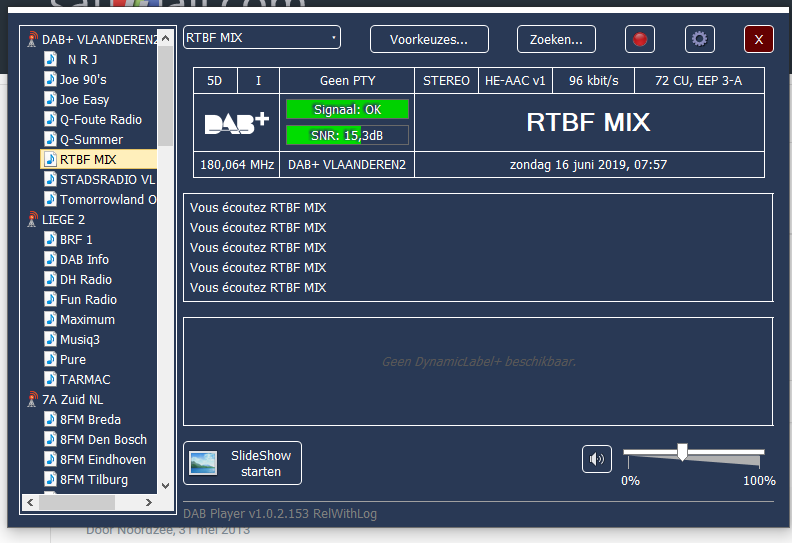Image resolution: width=792 pixels, height=543 pixels.
Task: Click the music note icon beside Pure
Action: 51,359
